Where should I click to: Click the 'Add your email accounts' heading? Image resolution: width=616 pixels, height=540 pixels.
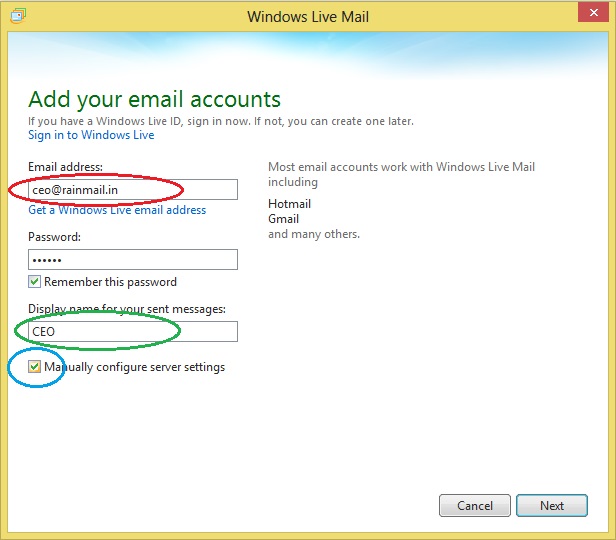154,99
